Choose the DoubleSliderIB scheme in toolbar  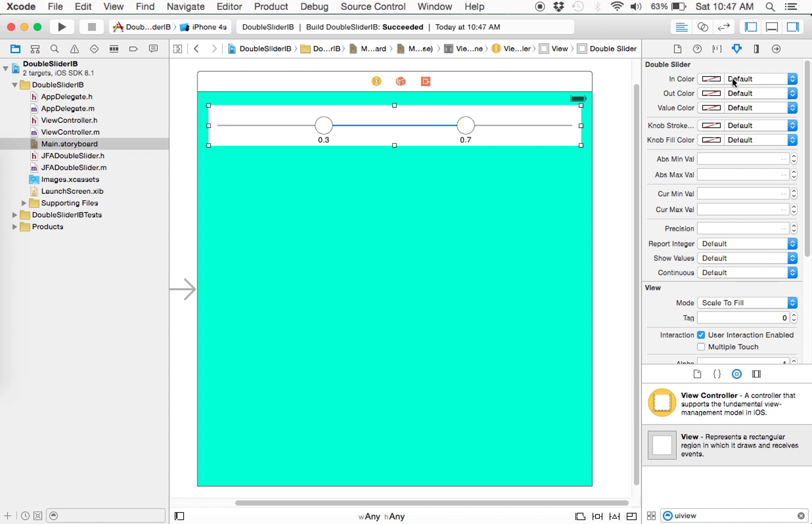142,27
